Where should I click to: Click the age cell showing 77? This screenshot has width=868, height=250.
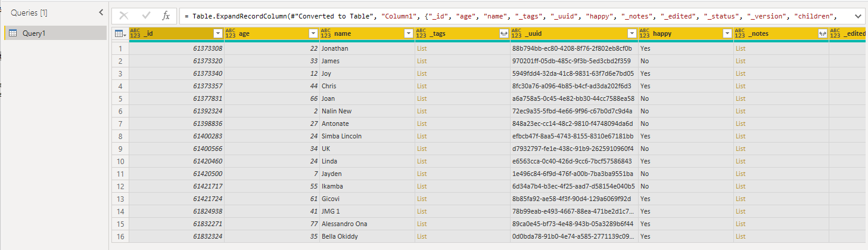(x=272, y=224)
